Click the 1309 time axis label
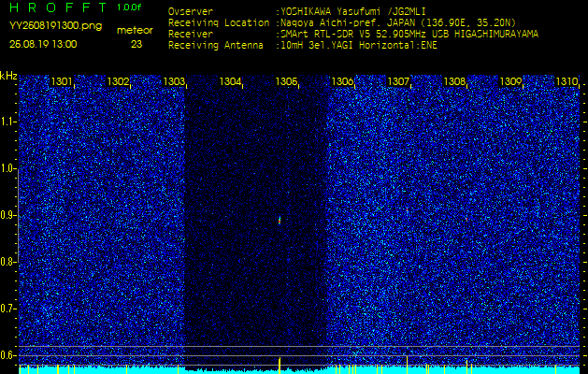 [510, 81]
